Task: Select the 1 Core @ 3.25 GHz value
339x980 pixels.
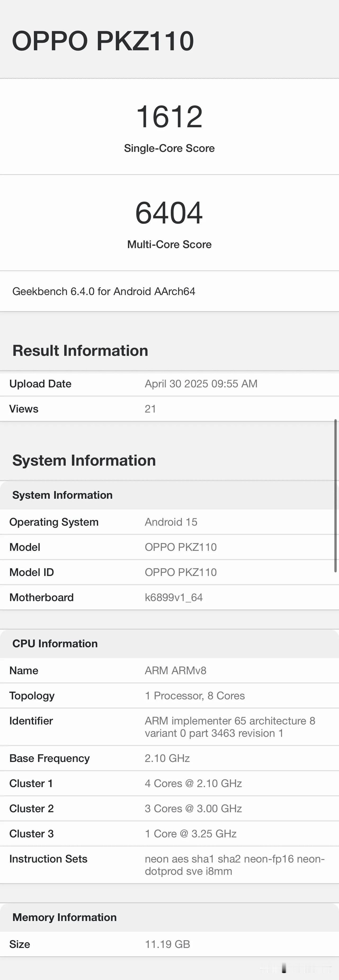Action: (x=190, y=833)
